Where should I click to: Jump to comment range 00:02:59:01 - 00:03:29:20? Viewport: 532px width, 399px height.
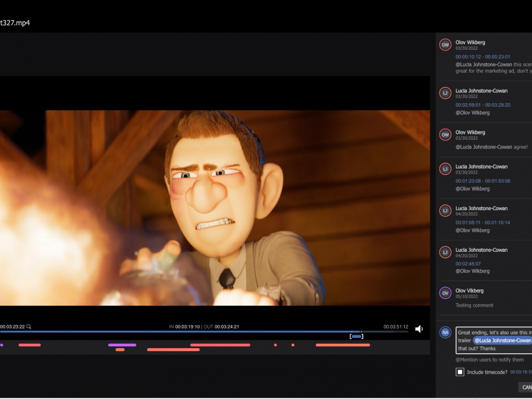pyautogui.click(x=483, y=105)
